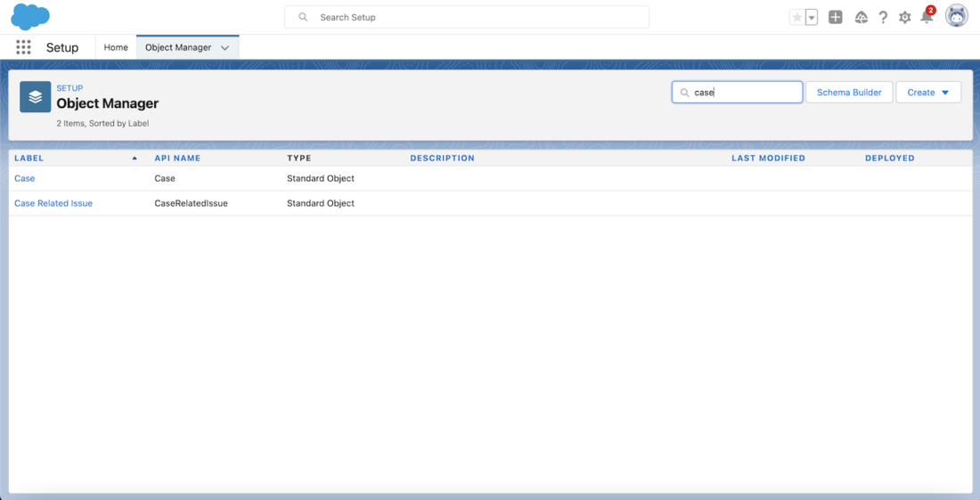Click the '2 Items, Sorted by Label' text
This screenshot has height=500, width=980.
[x=102, y=124]
